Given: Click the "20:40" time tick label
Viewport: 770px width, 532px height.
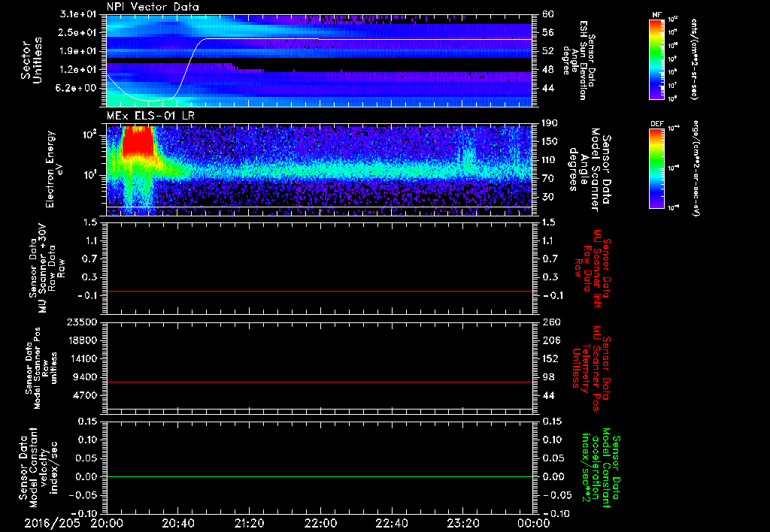Looking at the screenshot, I should pyautogui.click(x=177, y=524).
